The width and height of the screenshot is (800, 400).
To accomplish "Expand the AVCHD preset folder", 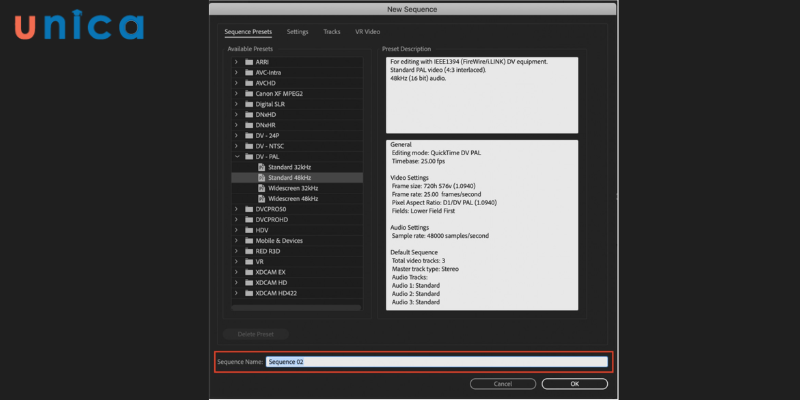I will (x=236, y=83).
